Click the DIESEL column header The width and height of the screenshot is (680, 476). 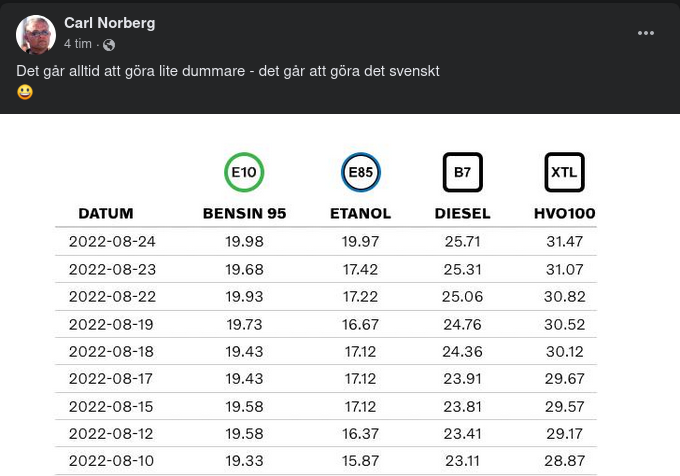(x=462, y=213)
